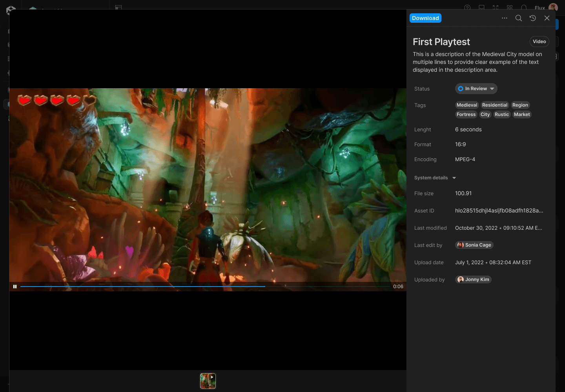Pause the playing video
565x392 pixels.
click(15, 287)
